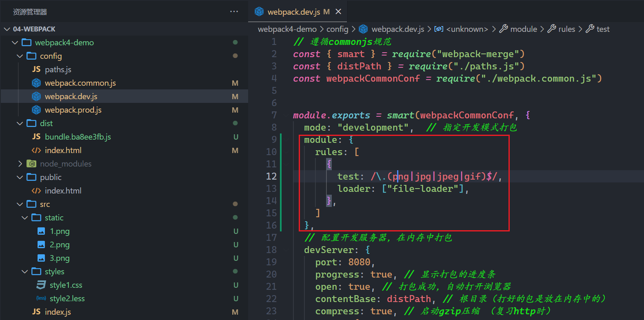Screen dimensions: 644x320
Task: Click the webpack4-demo folder icon
Action: (27, 42)
